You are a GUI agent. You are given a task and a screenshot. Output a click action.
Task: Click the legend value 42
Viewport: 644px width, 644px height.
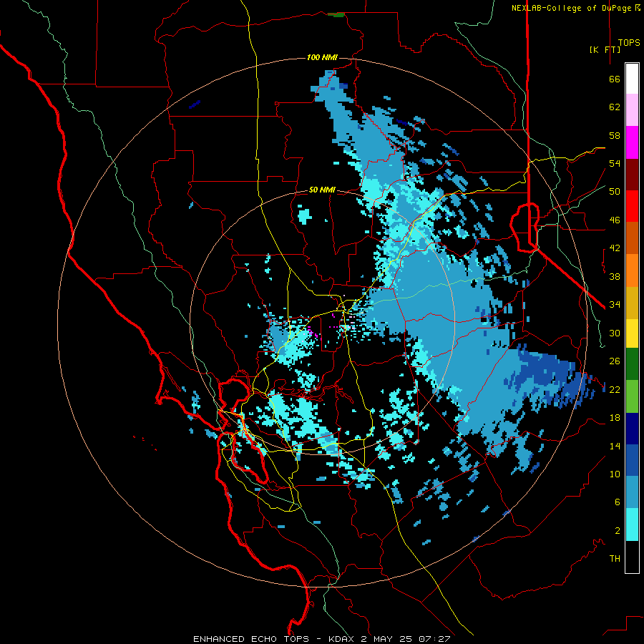point(615,248)
